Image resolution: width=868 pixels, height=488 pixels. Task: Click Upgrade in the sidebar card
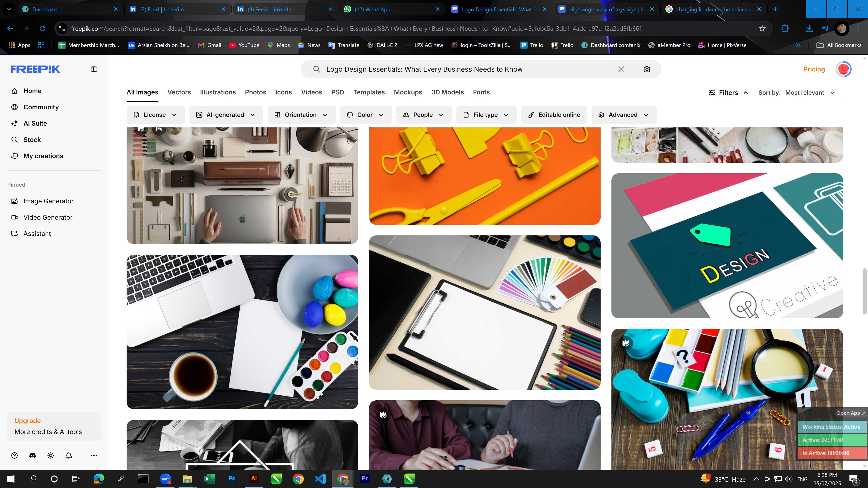[27, 421]
